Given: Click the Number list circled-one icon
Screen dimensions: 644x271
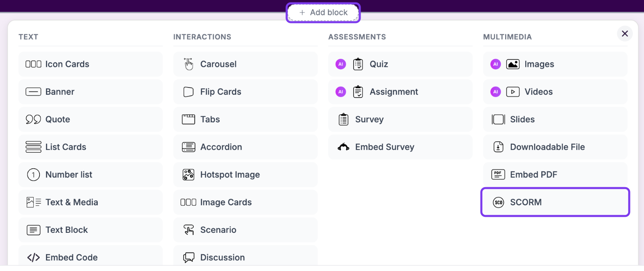Looking at the screenshot, I should [33, 175].
